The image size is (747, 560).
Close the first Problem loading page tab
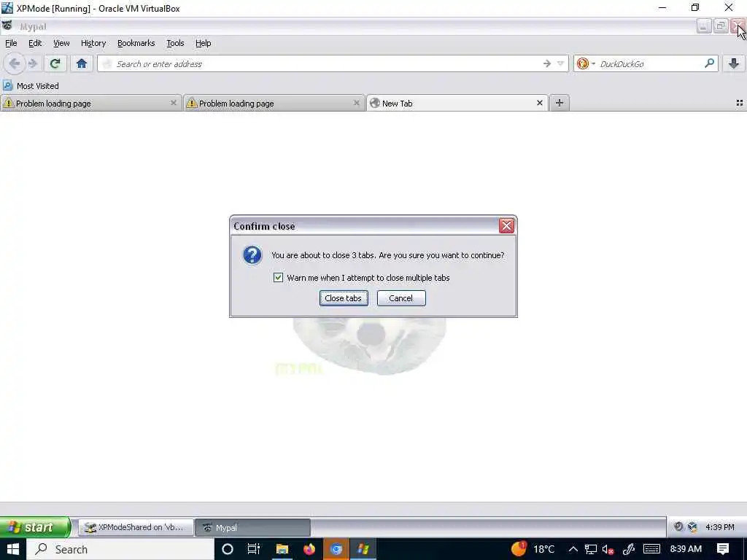coord(174,103)
